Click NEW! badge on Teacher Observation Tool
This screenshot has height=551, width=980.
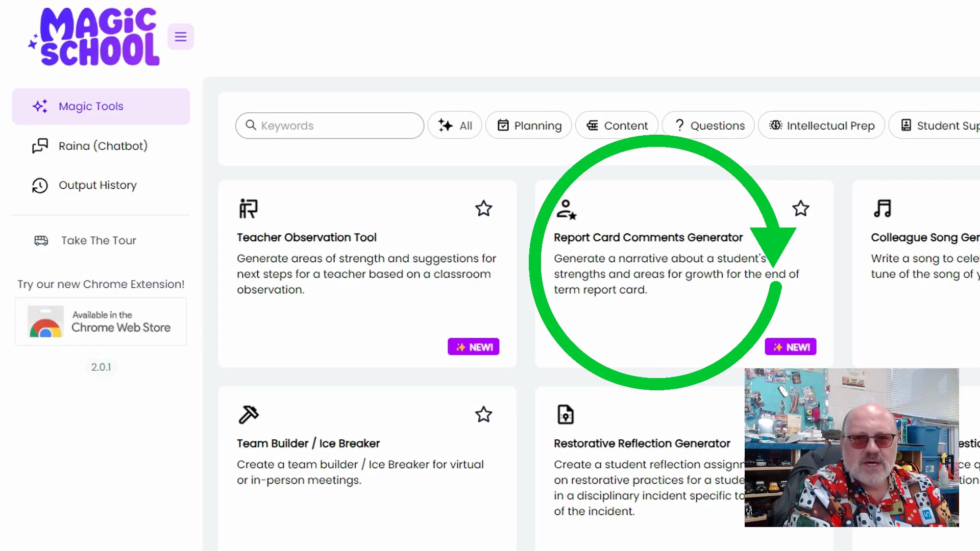tap(474, 347)
